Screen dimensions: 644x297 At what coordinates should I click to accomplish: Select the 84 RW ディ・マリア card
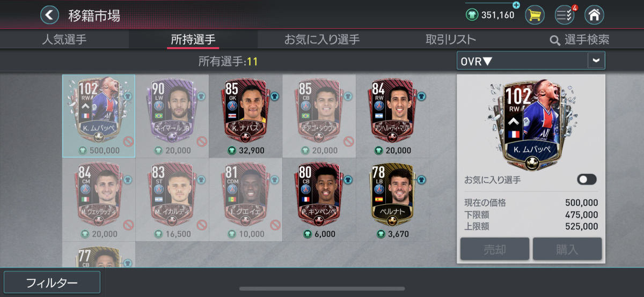click(x=393, y=116)
